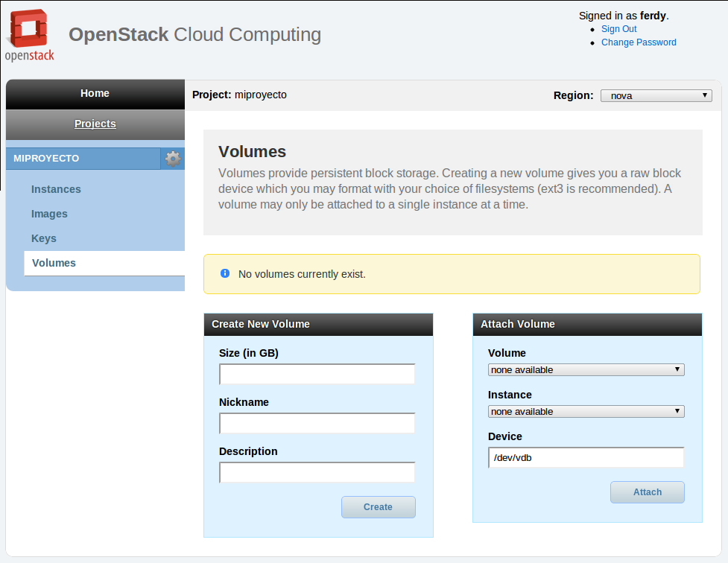Focus the Nickname input field
The image size is (728, 563).
pyautogui.click(x=317, y=423)
